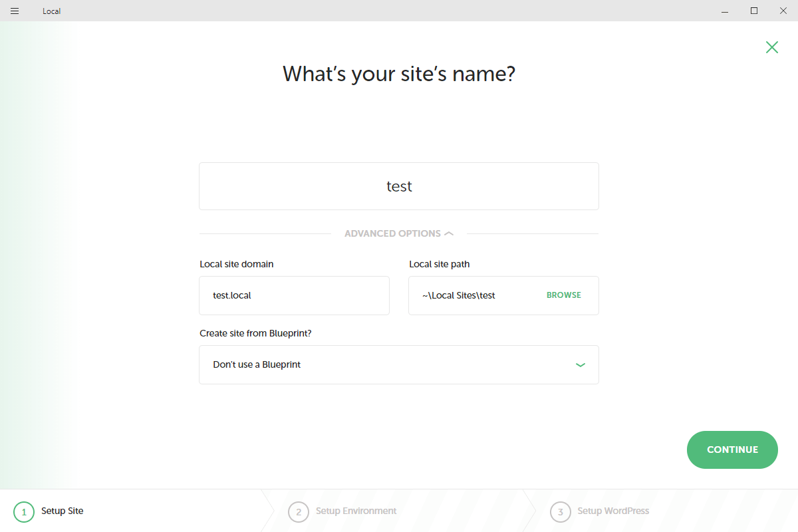The image size is (798, 532).
Task: Select the step 1 circle icon
Action: pyautogui.click(x=23, y=511)
